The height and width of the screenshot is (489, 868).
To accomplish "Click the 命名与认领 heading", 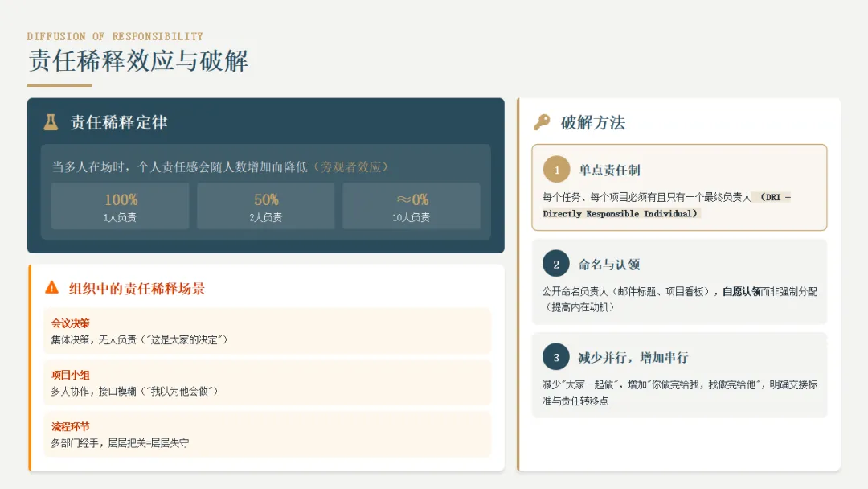I will 609,264.
